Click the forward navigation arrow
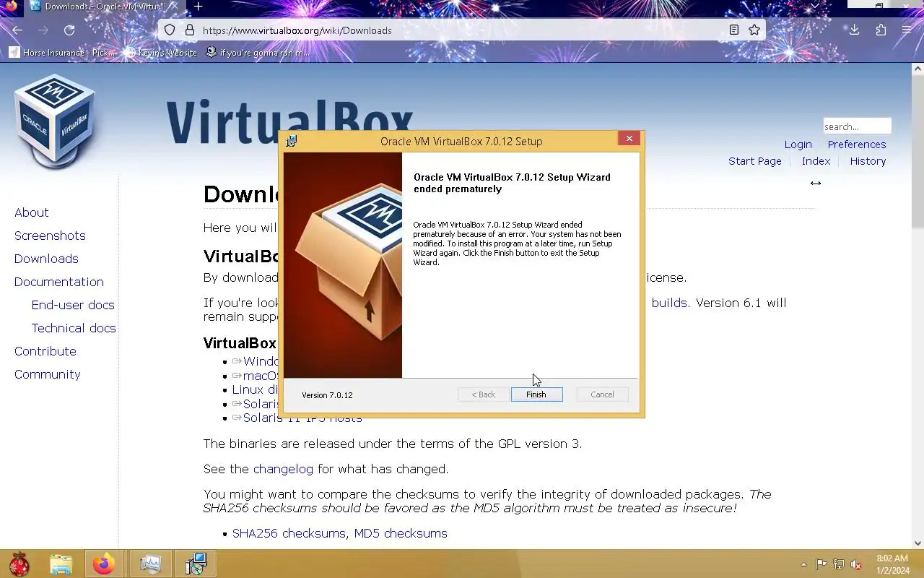 tap(43, 30)
